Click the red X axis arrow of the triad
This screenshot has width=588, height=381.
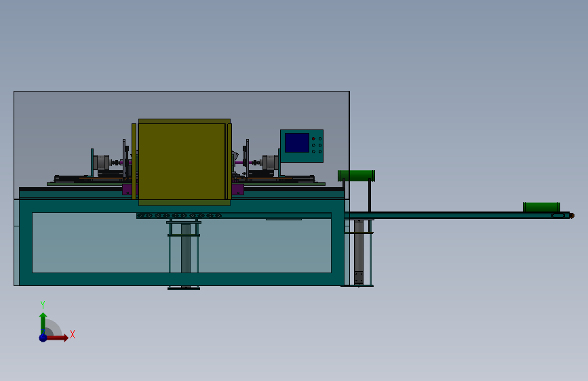(x=57, y=338)
